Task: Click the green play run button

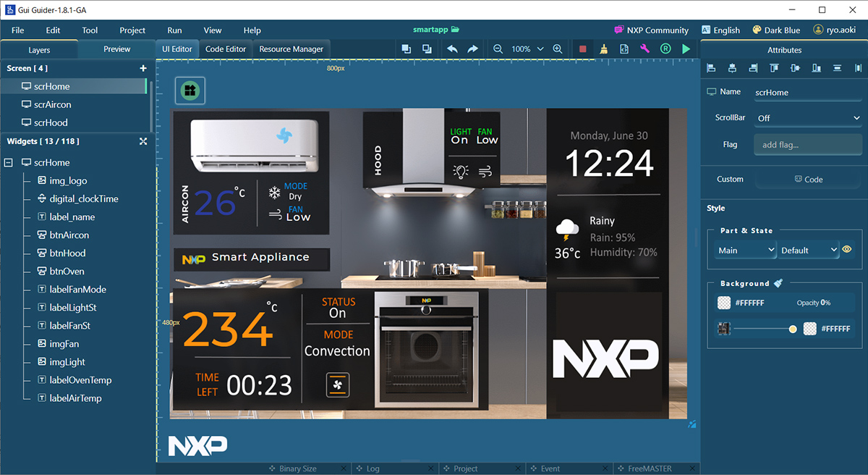Action: pos(686,49)
